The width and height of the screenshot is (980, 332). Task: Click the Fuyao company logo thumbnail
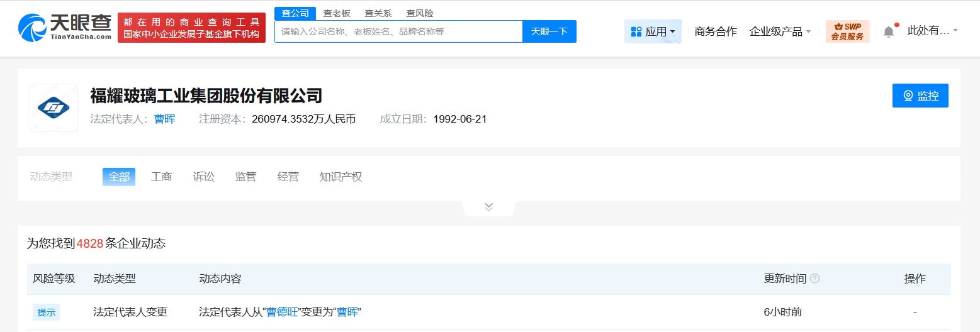pos(54,108)
